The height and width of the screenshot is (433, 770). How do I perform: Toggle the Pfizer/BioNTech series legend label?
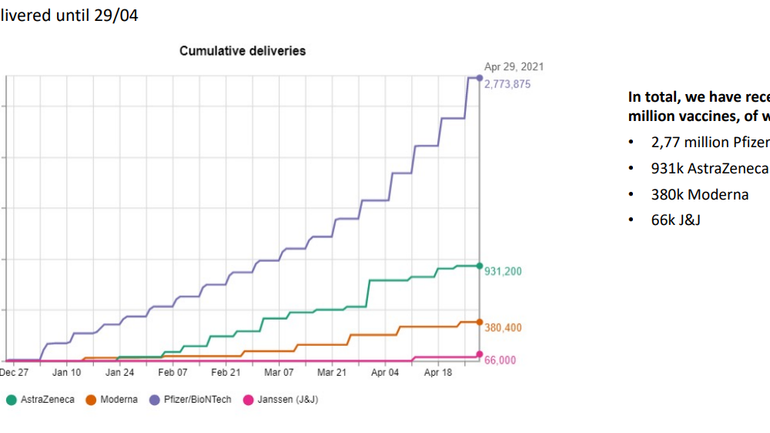point(199,400)
